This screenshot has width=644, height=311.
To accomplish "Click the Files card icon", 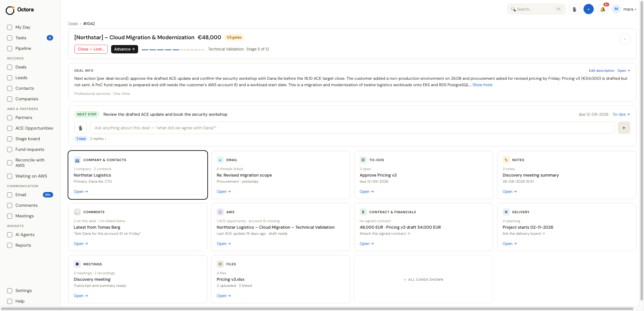I will pos(220,264).
